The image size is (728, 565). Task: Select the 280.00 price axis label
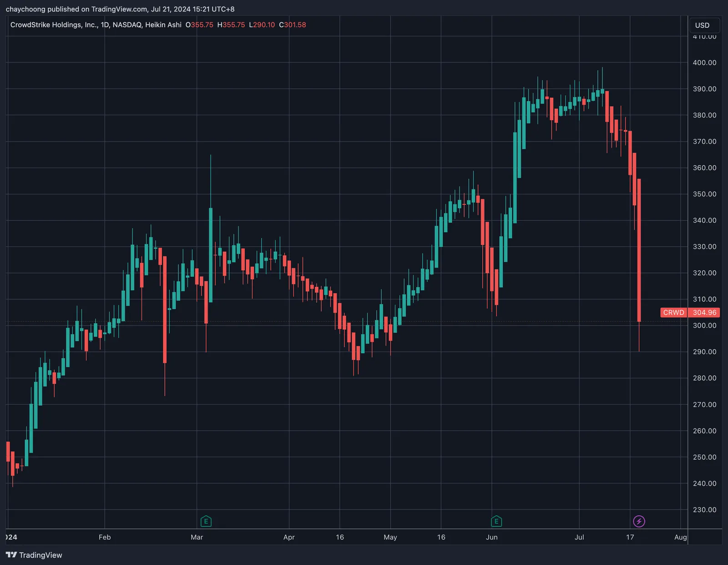pos(704,378)
